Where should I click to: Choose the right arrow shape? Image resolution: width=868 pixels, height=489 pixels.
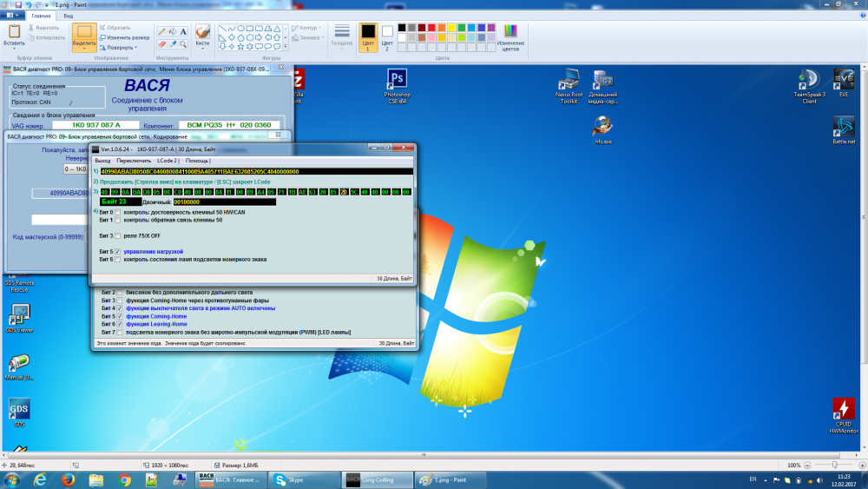pos(259,37)
